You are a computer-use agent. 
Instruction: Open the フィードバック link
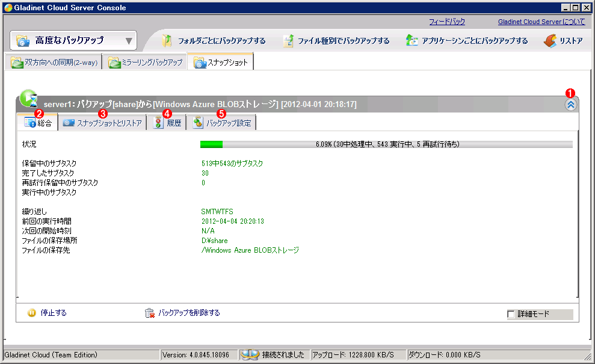coord(447,22)
